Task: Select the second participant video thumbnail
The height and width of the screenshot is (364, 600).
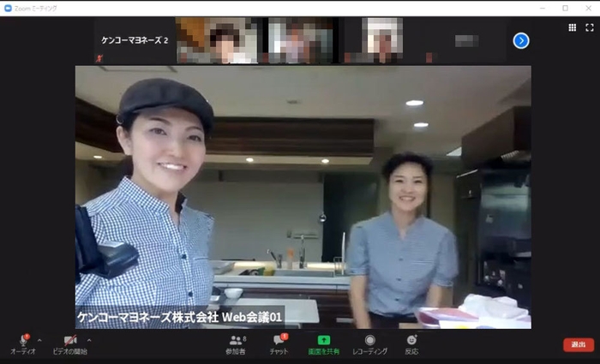Action: point(217,40)
